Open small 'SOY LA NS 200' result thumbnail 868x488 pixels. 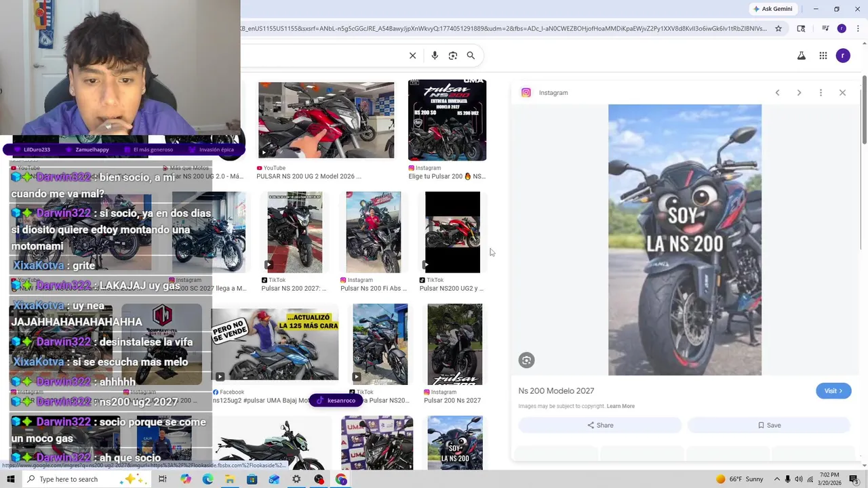click(x=455, y=443)
